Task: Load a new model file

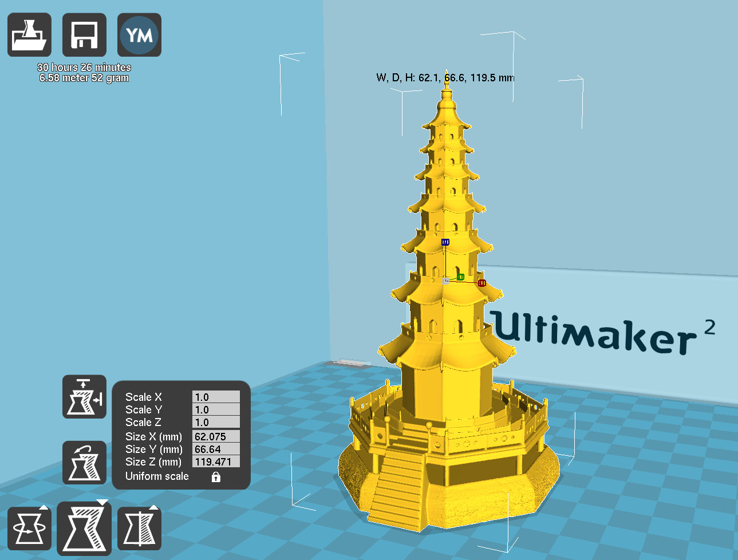Action: point(29,35)
